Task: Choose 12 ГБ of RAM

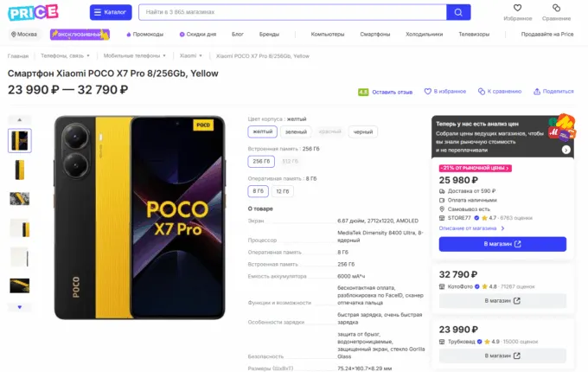Action: pos(283,191)
